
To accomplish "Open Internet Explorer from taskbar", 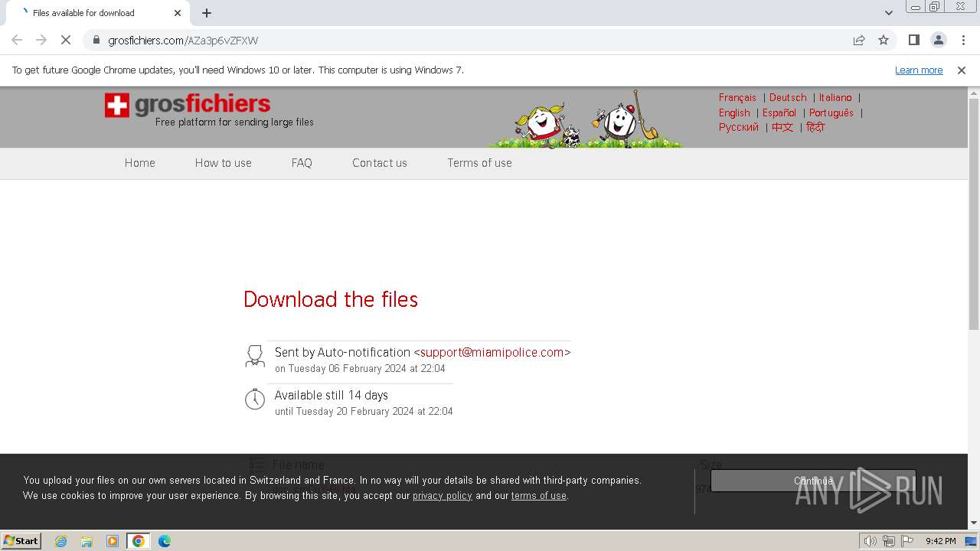I will pos(60,541).
